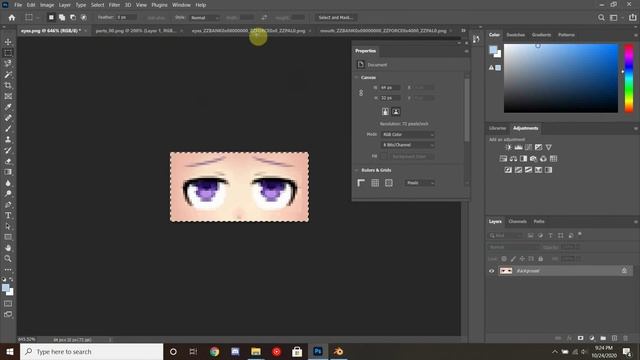Select the Lasso tool
The image size is (640, 360).
8,64
